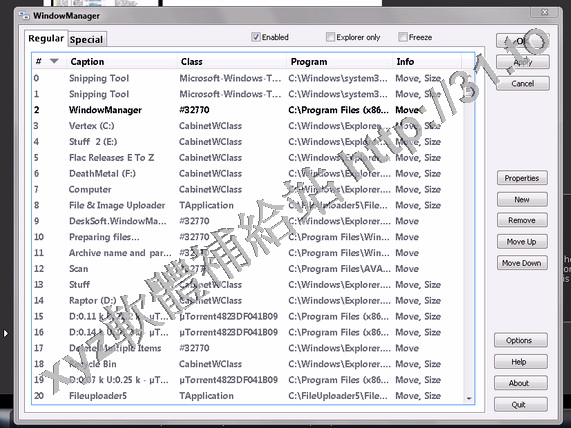Open the Options dialog
Viewport: 571px width, 428px height.
(x=520, y=340)
